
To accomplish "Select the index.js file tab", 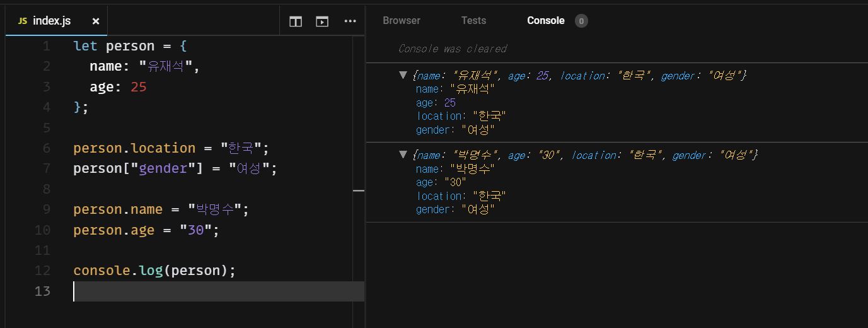I will (57, 21).
